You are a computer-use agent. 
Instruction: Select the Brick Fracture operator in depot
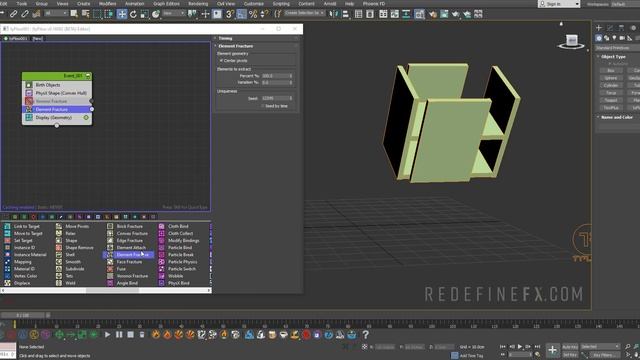click(125, 226)
